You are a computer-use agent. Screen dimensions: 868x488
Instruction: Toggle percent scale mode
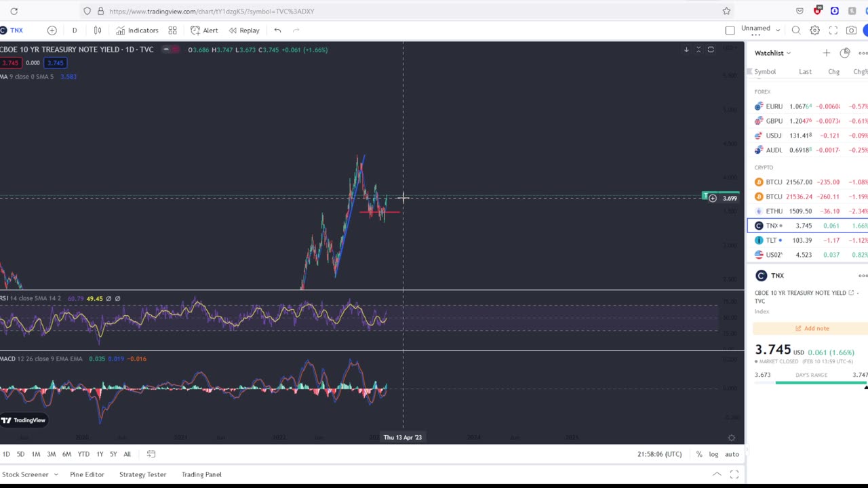coord(699,454)
